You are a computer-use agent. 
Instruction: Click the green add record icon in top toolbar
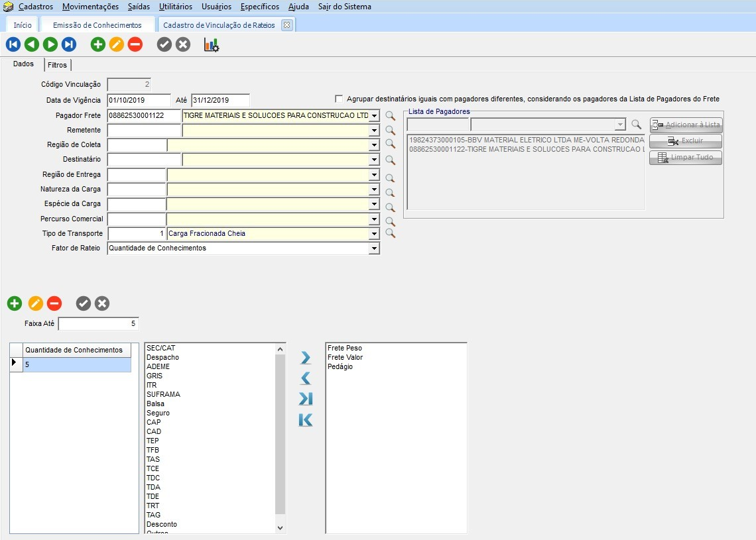click(x=98, y=44)
